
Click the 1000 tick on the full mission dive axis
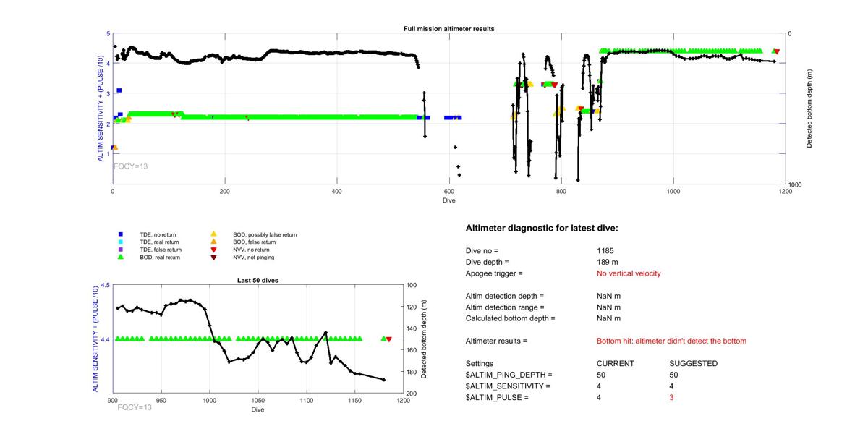click(673, 191)
